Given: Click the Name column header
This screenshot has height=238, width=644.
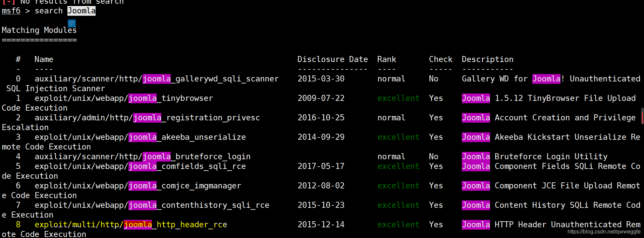Looking at the screenshot, I should 44,59.
